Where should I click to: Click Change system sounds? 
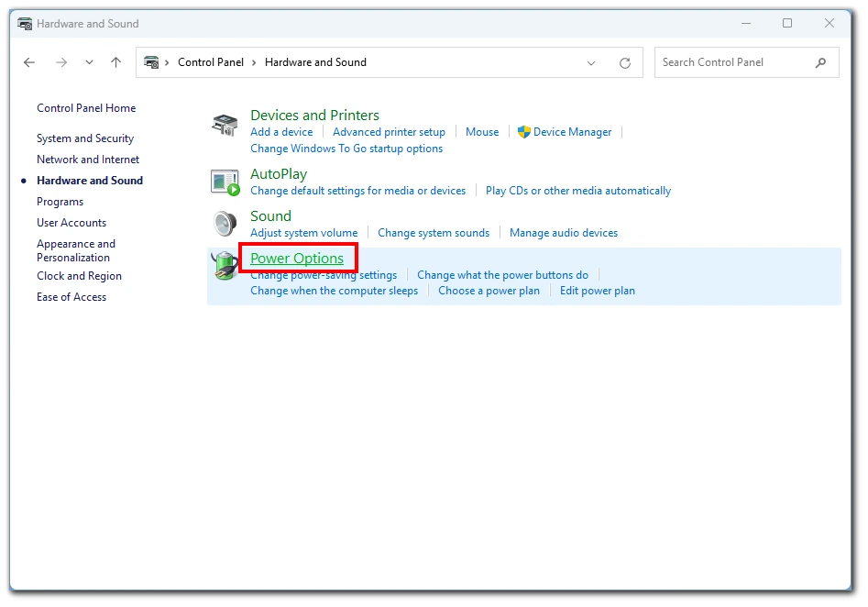pos(434,233)
